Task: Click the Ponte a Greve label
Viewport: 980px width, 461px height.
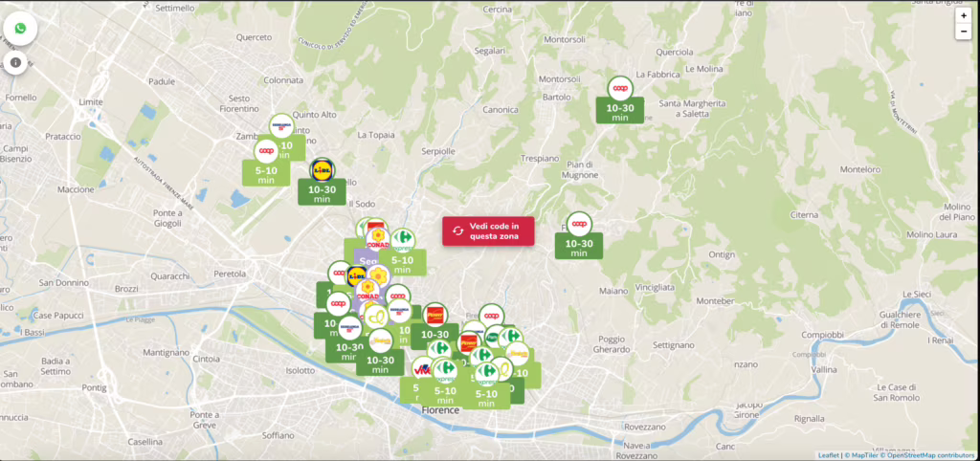Action: tap(205, 420)
